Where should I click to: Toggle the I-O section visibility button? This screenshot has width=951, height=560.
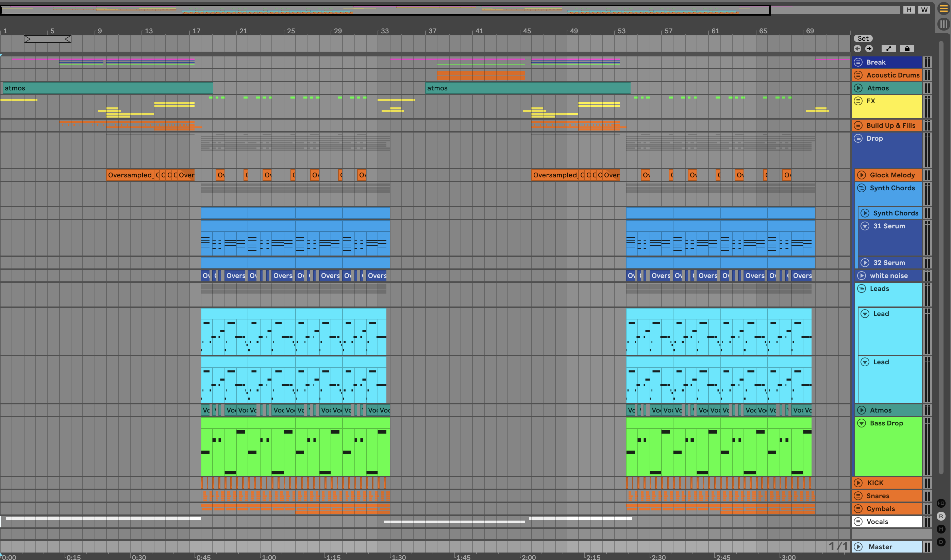coord(941,503)
